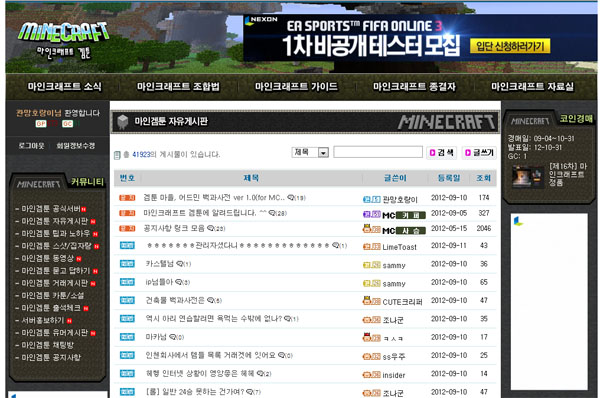Click the 글쓴이 column header
The width and height of the screenshot is (600, 398).
point(395,178)
